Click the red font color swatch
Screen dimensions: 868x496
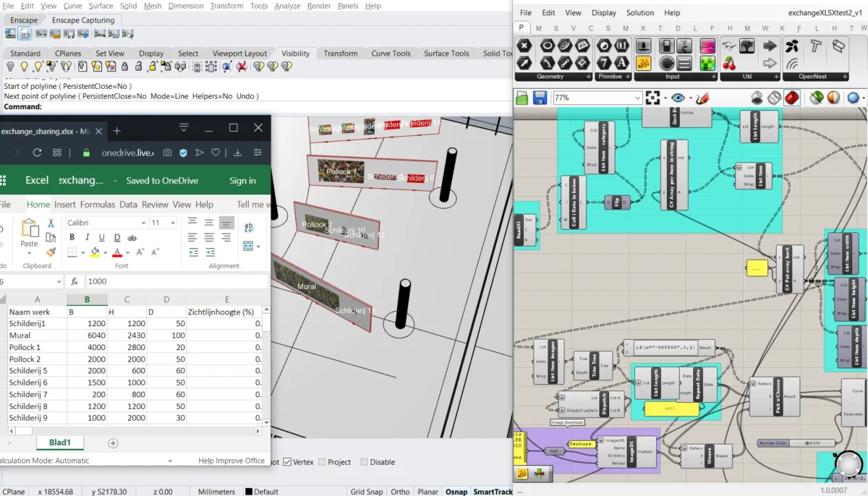[x=117, y=252]
